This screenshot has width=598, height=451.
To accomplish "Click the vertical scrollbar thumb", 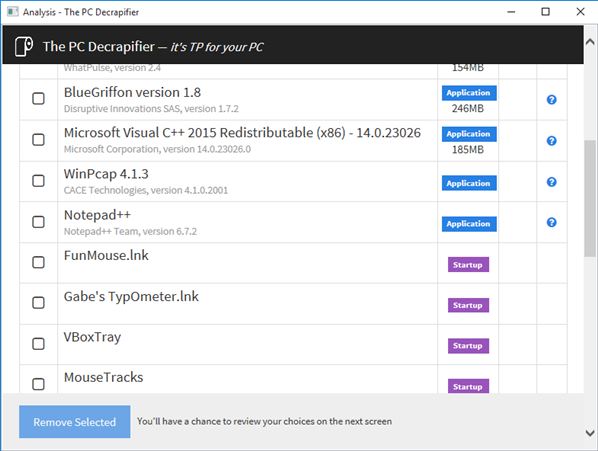I will tap(590, 198).
